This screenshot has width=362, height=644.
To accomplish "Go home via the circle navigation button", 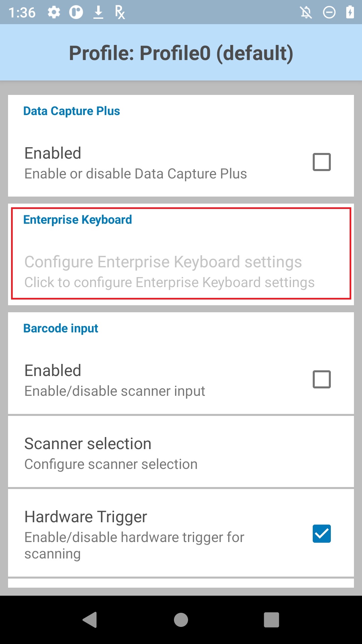I will 181,620.
